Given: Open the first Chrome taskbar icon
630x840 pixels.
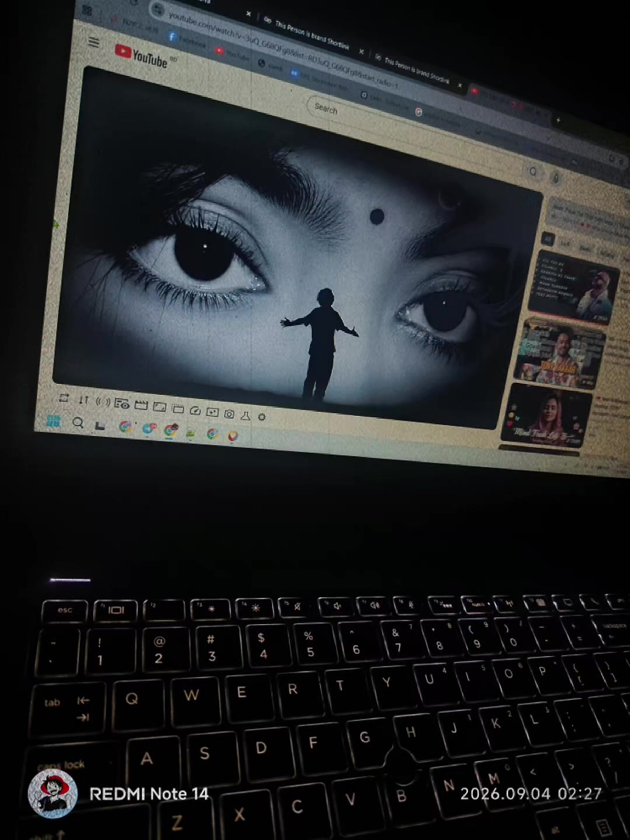Looking at the screenshot, I should (x=124, y=427).
